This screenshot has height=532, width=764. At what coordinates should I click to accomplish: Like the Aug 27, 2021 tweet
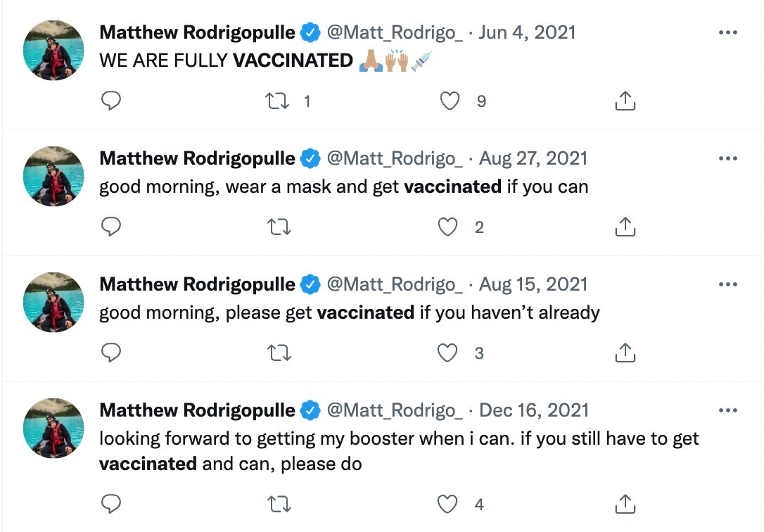448,227
